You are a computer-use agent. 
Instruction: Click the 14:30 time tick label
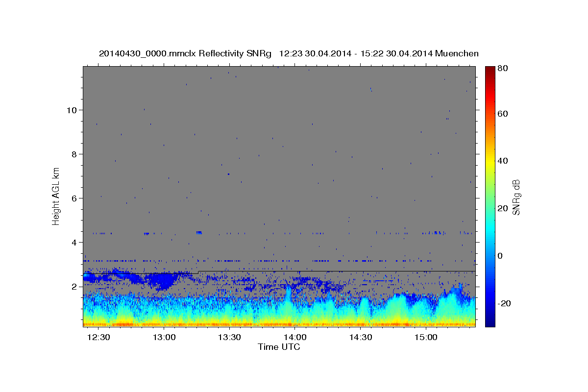pyautogui.click(x=361, y=337)
